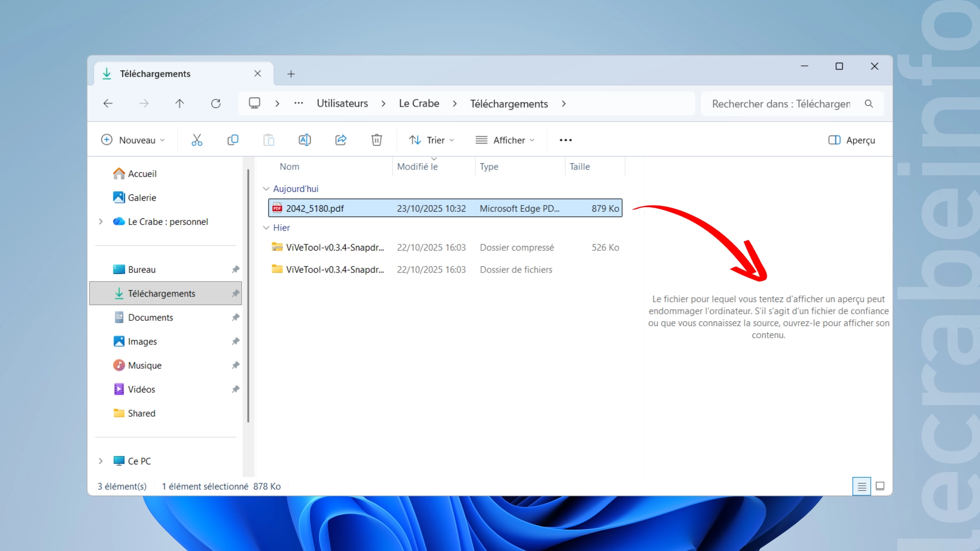Open a new tab with plus button
Viewport: 980px width, 551px height.
(x=291, y=74)
